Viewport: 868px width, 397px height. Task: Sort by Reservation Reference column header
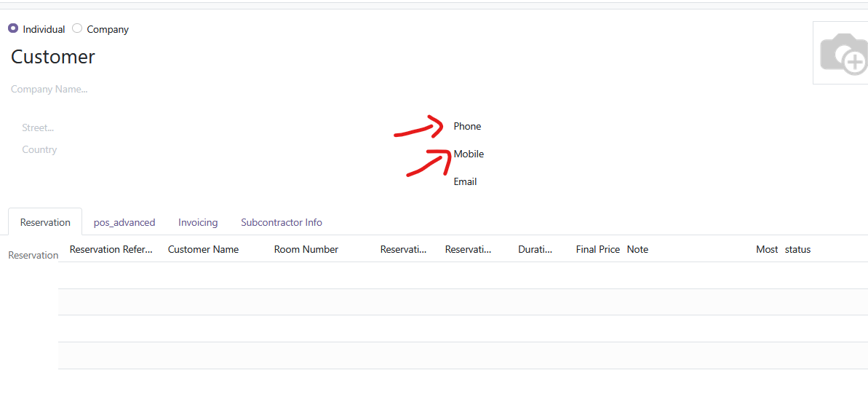(x=111, y=250)
